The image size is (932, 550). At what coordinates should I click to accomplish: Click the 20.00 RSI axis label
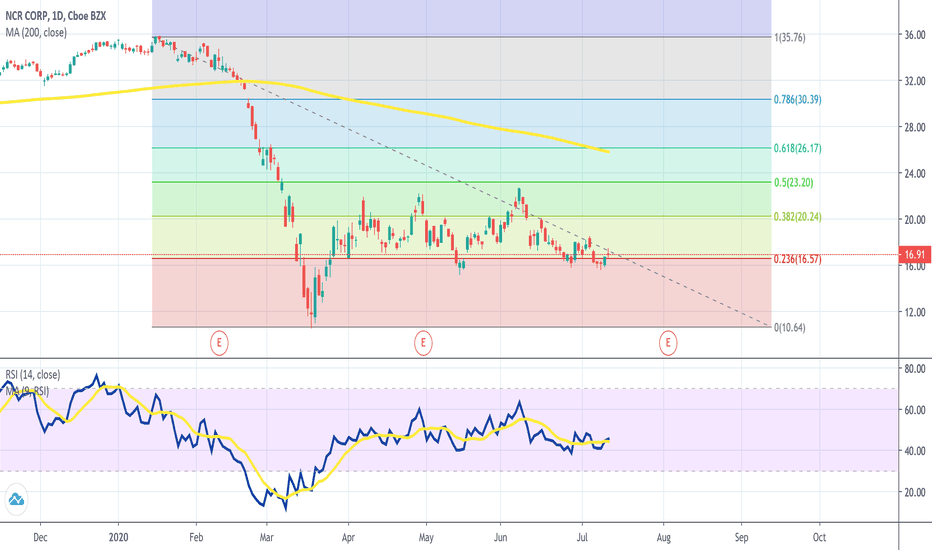(915, 492)
